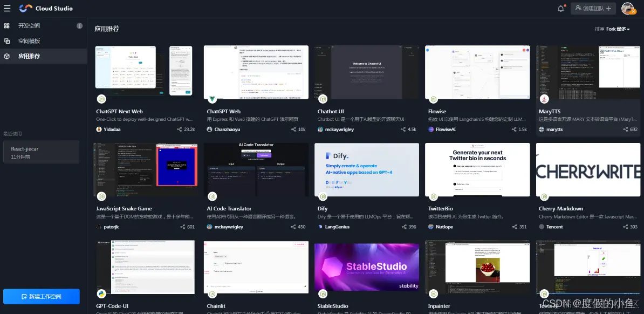Image resolution: width=644 pixels, height=314 pixels.
Task: Click the StableStudio title
Action: coord(333,306)
